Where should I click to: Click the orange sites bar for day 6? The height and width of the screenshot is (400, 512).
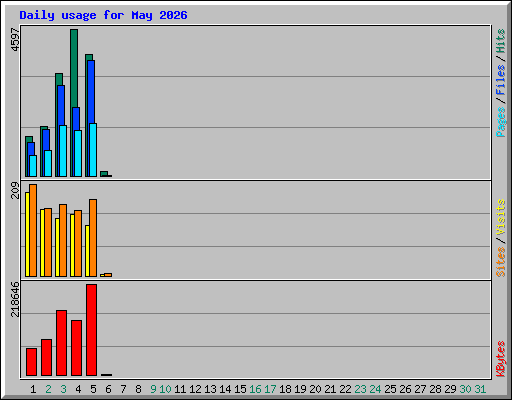click(108, 275)
